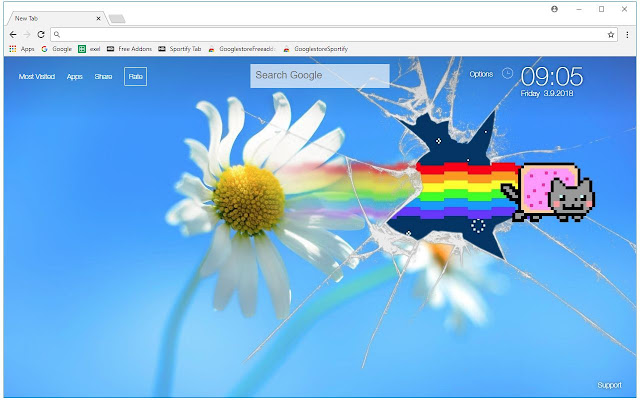Click the outlined Rate button
Image resolution: width=640 pixels, height=400 pixels.
coord(136,76)
